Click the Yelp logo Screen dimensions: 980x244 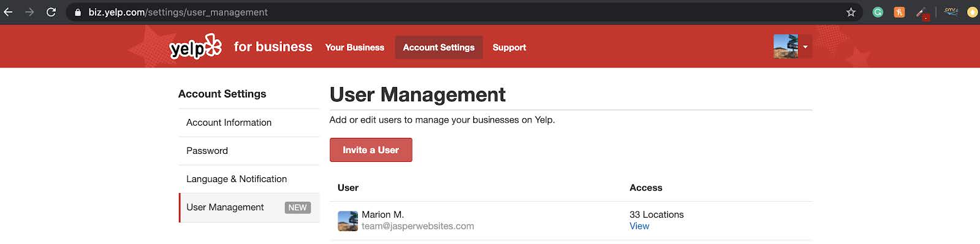(x=196, y=47)
